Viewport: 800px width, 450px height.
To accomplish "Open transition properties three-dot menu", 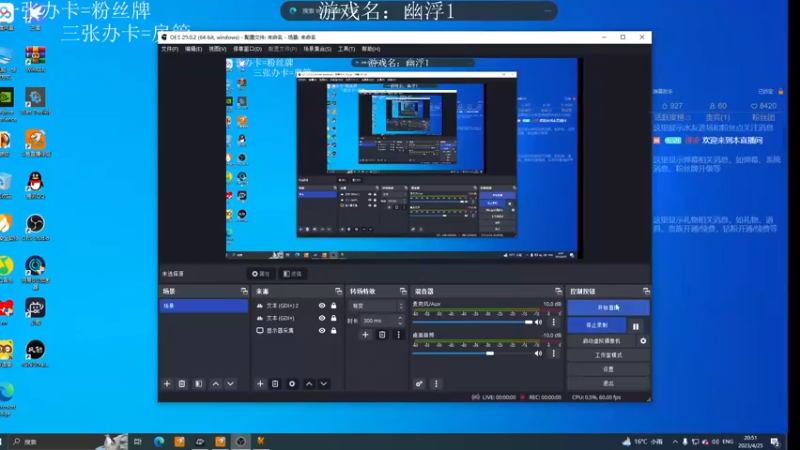I will (399, 335).
